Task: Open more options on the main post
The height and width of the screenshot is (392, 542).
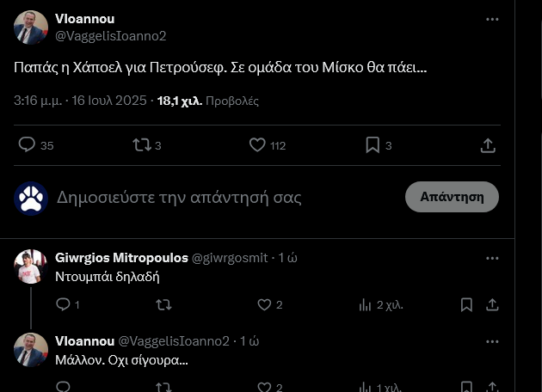Action: [492, 19]
